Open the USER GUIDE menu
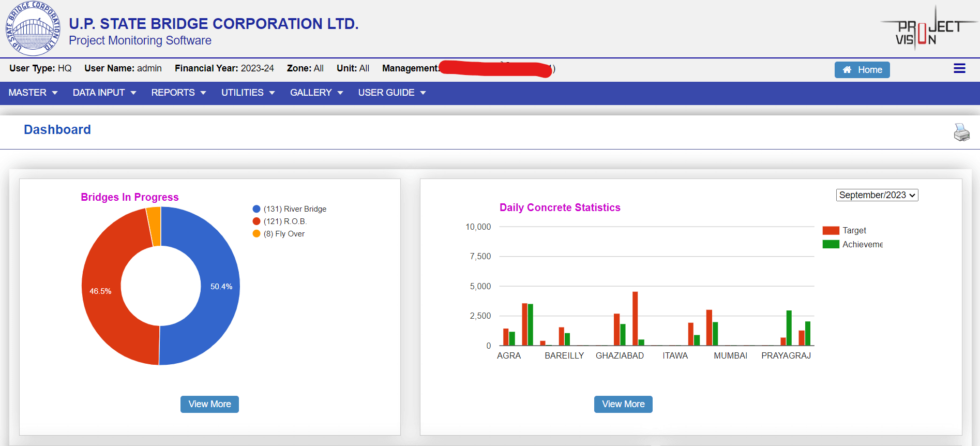The height and width of the screenshot is (446, 980). click(392, 93)
